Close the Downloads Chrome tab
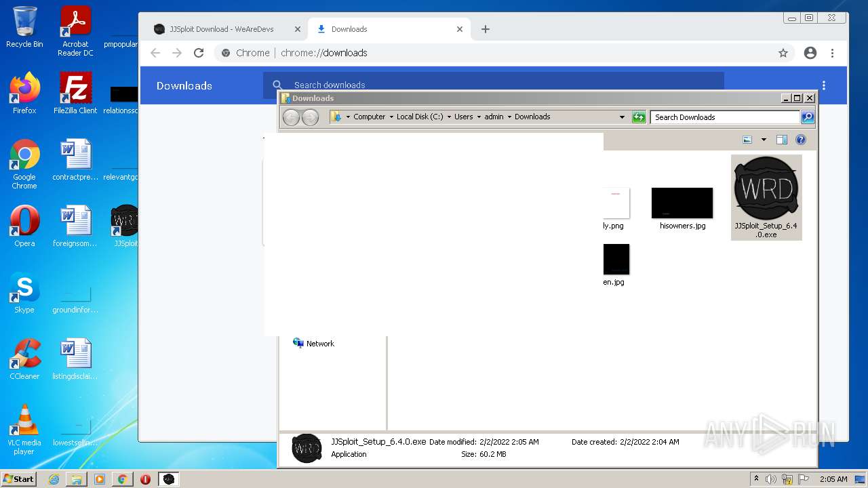Image resolution: width=868 pixels, height=488 pixels. [x=460, y=29]
